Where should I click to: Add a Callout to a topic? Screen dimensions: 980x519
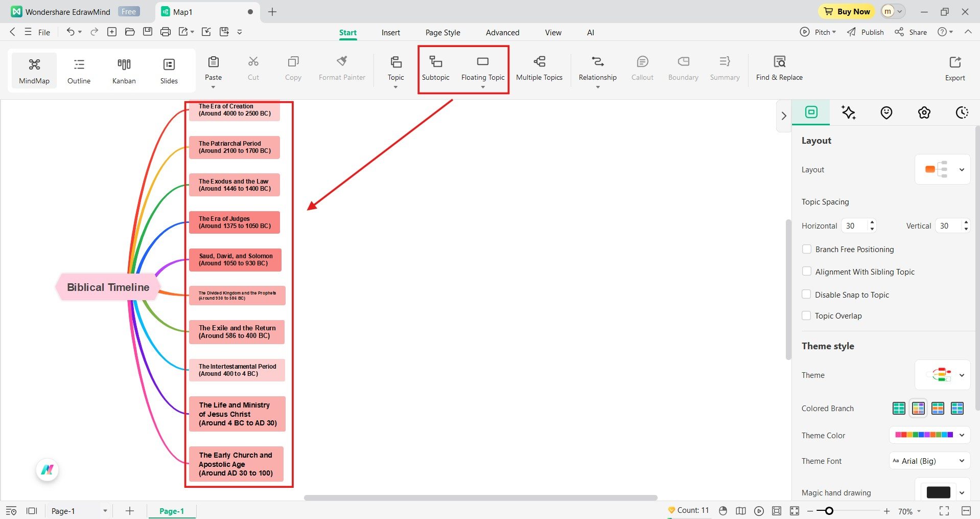[642, 69]
